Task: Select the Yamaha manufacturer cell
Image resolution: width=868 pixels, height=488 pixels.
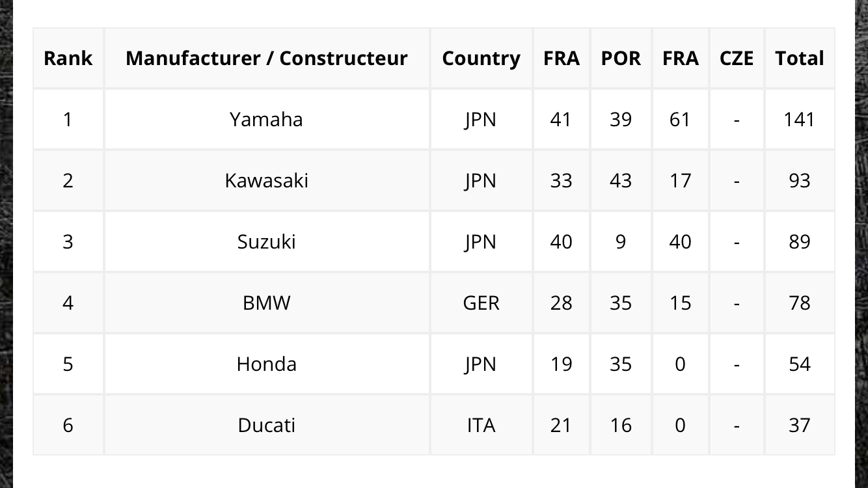Action: click(266, 120)
